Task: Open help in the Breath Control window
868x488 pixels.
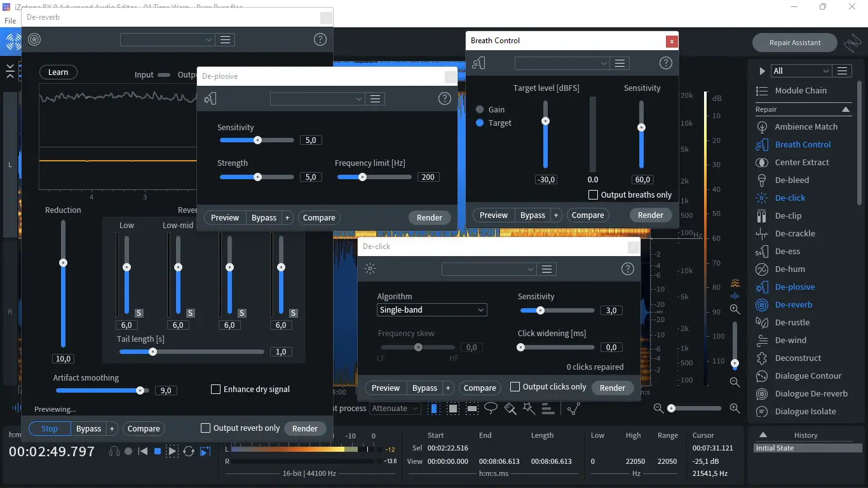Action: [665, 63]
